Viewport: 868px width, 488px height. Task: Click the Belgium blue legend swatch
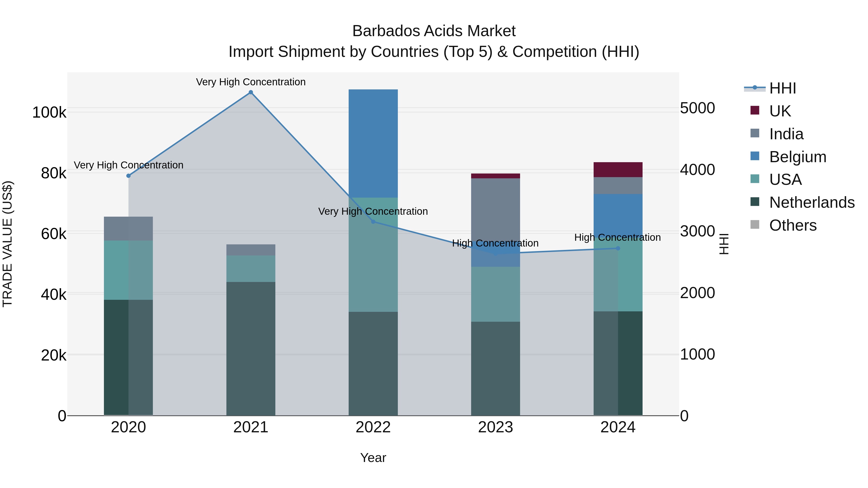click(755, 156)
